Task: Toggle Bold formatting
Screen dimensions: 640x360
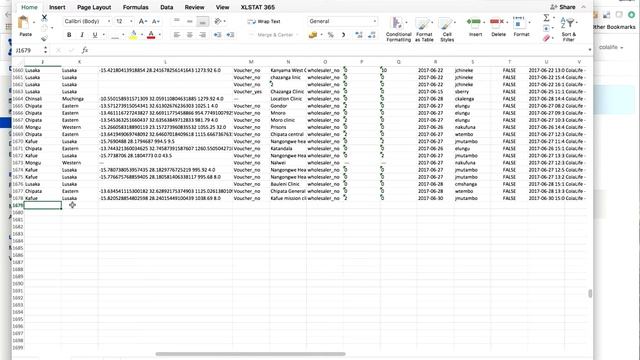Action: point(69,35)
